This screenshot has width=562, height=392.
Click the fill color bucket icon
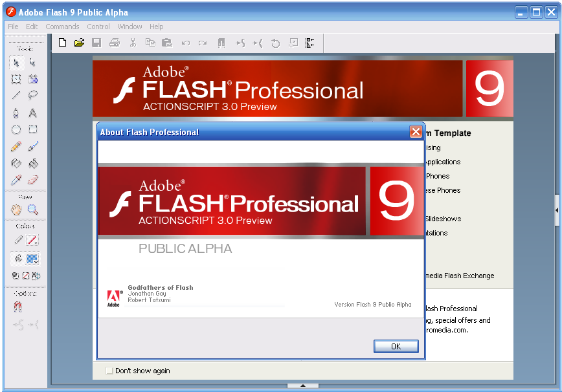point(18,259)
